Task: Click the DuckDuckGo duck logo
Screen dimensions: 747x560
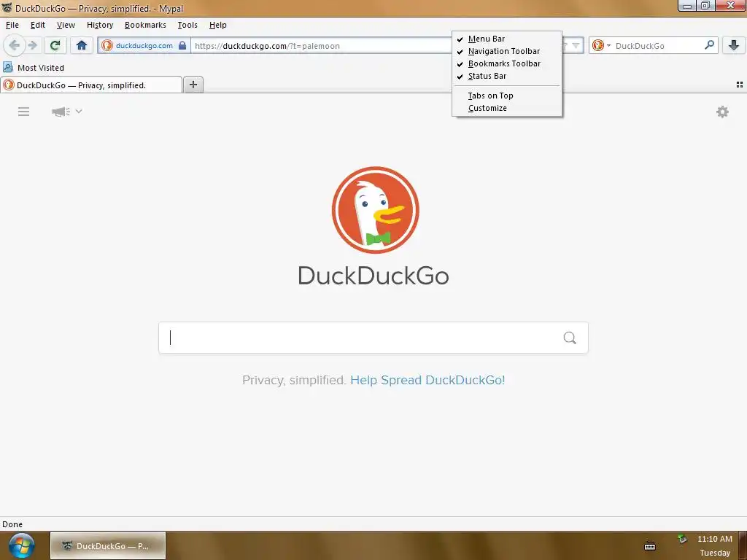Action: [375, 209]
